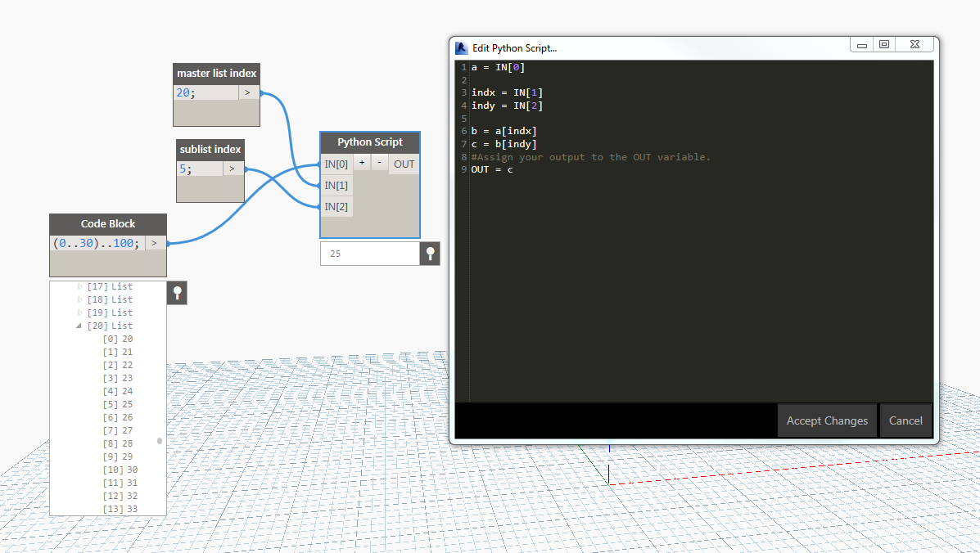Click the Revit icon in the editor title bar
Viewport: 980px width, 553px height.
coord(462,48)
